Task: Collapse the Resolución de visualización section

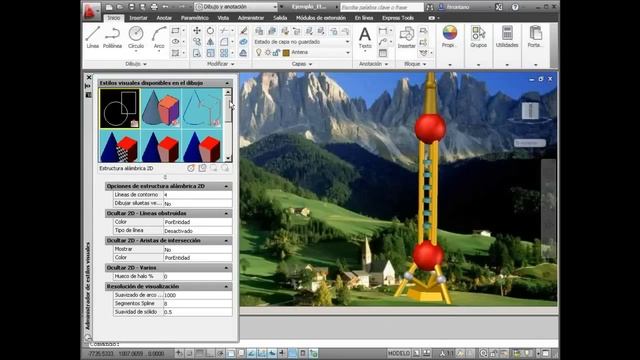Action: click(x=227, y=287)
